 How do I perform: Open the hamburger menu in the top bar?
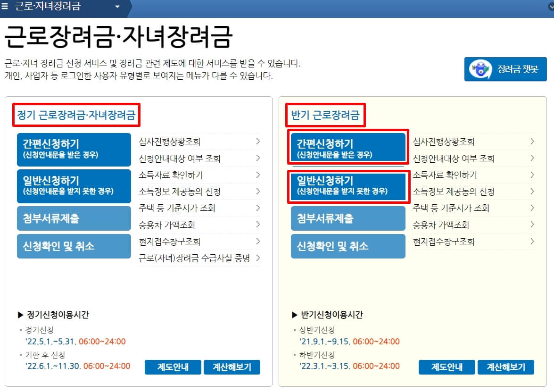(5, 7)
